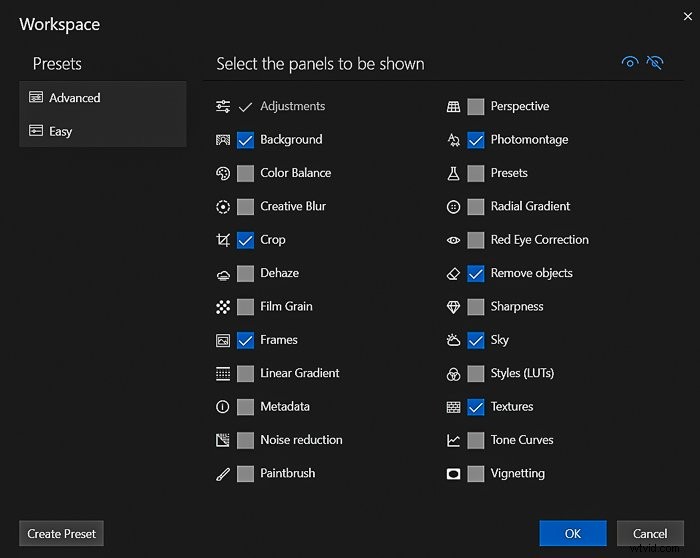The image size is (700, 558).
Task: Enable the Color Balance checkbox
Action: (x=245, y=173)
